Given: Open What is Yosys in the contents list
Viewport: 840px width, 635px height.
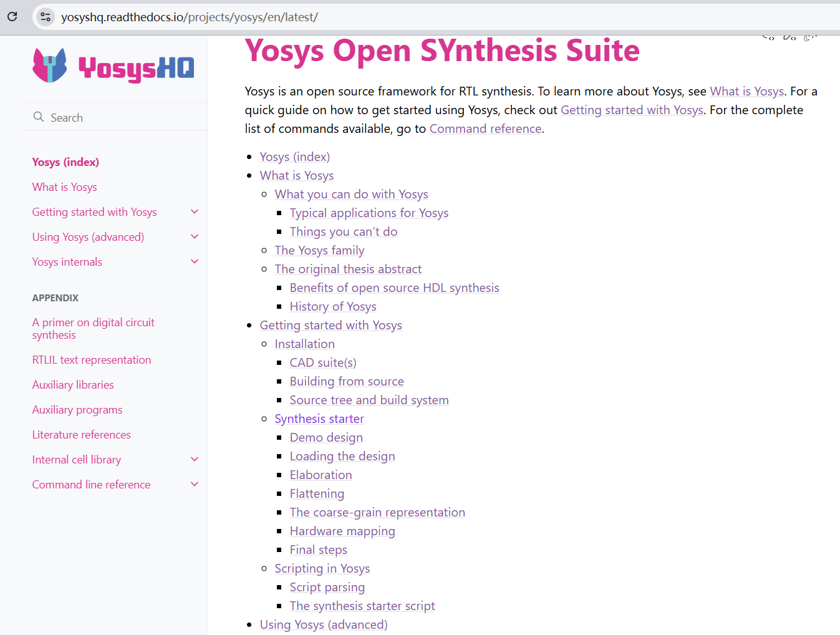Looking at the screenshot, I should (x=297, y=175).
